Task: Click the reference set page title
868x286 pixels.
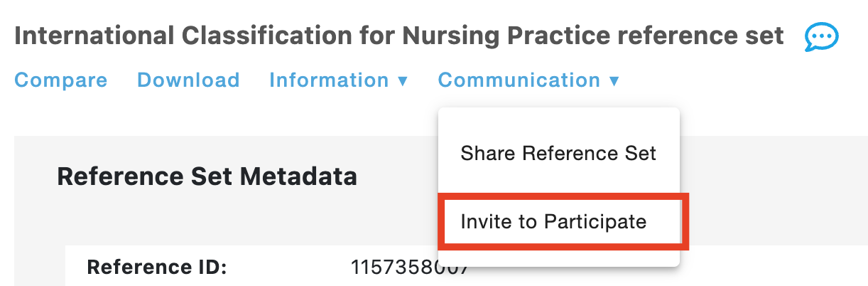Action: [x=399, y=36]
